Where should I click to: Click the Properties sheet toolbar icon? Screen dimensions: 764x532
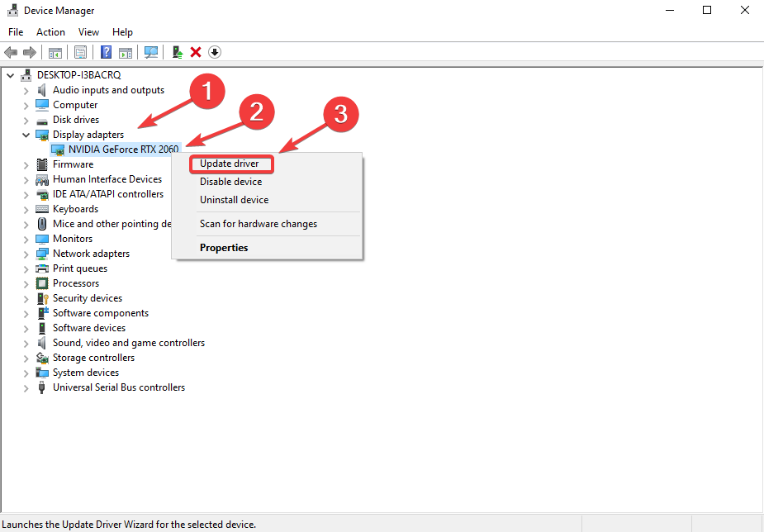pos(80,52)
